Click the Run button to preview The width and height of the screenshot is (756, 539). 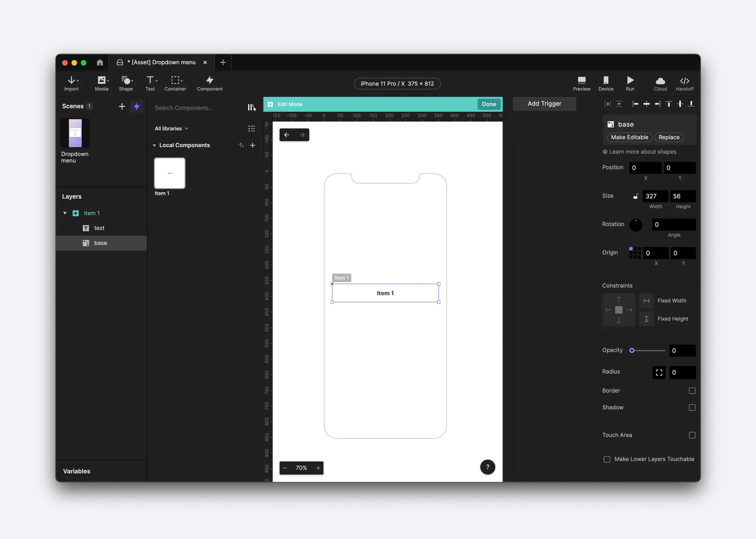coord(630,83)
